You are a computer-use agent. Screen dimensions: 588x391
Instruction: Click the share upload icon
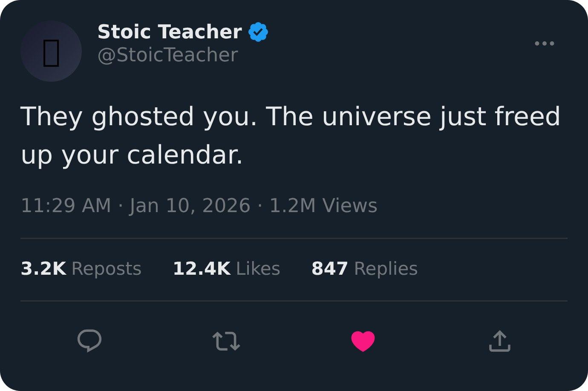click(x=499, y=341)
